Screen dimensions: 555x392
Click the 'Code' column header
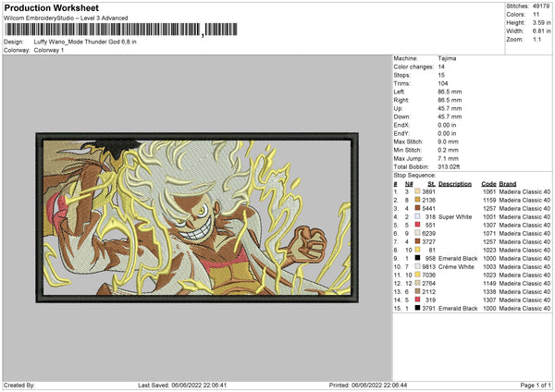click(x=488, y=184)
